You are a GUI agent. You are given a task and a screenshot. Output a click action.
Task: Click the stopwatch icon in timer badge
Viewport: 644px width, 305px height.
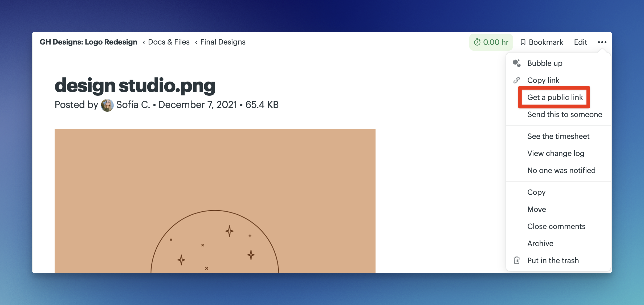(x=477, y=42)
